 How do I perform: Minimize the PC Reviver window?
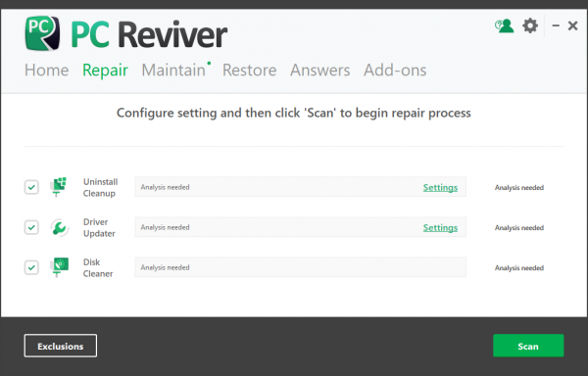click(x=556, y=25)
